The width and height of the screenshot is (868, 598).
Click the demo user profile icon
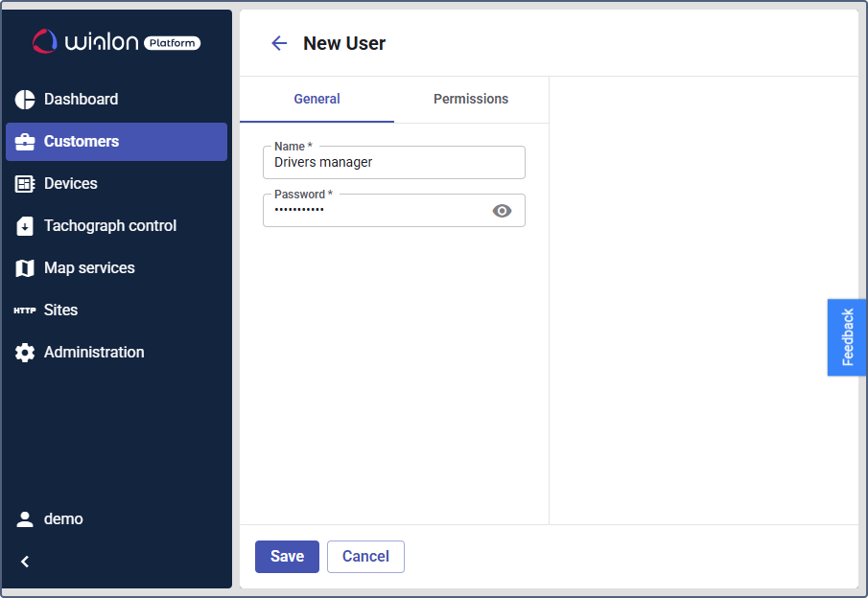tap(25, 519)
